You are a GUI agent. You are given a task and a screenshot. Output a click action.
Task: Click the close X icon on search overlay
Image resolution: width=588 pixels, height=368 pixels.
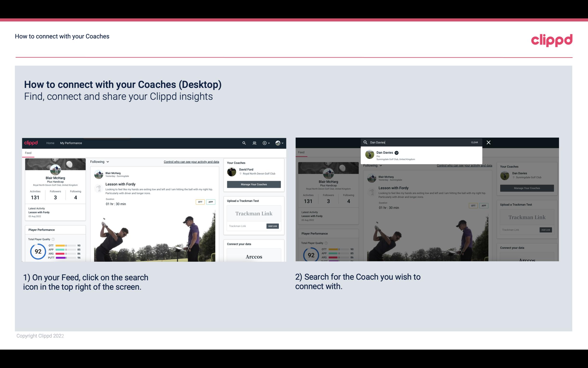coord(488,142)
